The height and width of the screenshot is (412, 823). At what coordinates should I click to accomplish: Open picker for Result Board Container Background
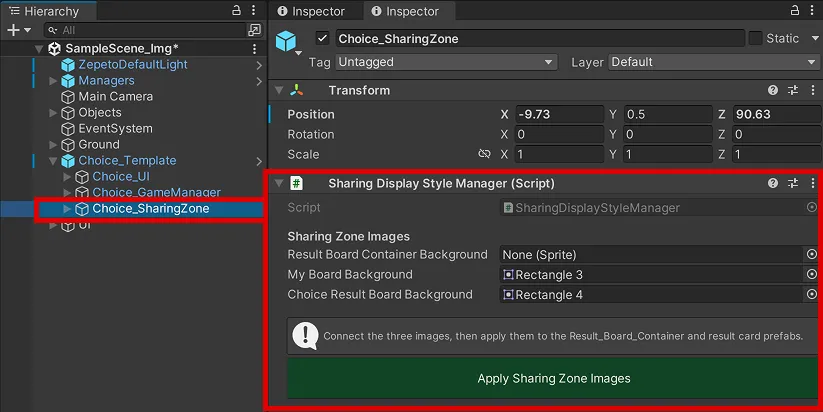811,254
